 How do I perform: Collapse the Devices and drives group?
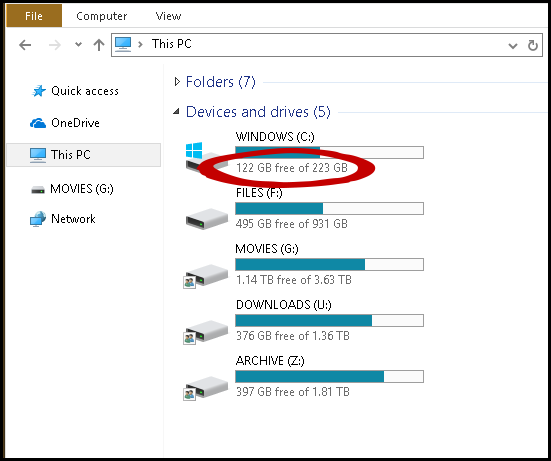(x=176, y=112)
